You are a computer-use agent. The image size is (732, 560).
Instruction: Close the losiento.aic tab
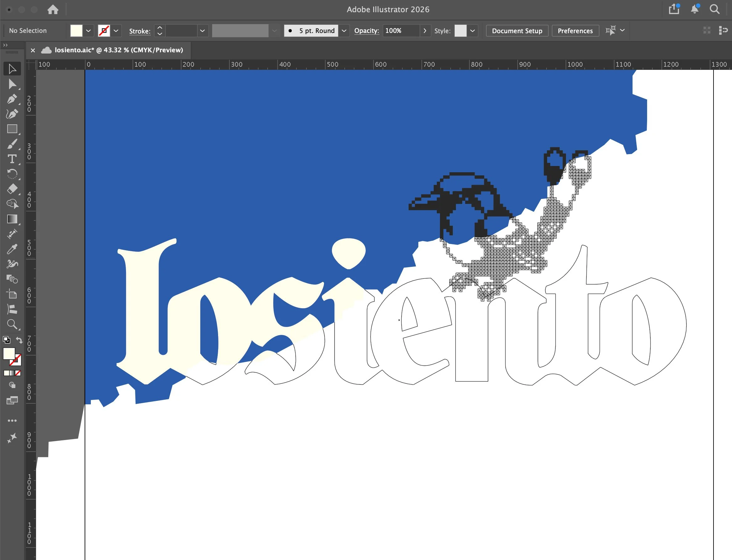pos(33,50)
